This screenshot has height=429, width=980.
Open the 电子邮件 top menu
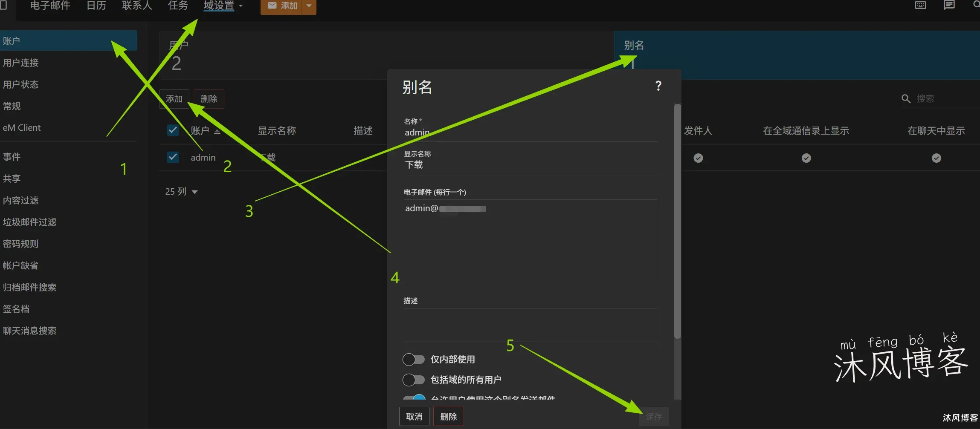(50, 6)
